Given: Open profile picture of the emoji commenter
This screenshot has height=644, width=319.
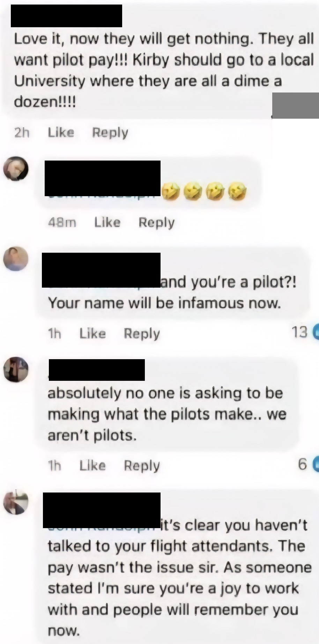Looking at the screenshot, I should tap(16, 168).
